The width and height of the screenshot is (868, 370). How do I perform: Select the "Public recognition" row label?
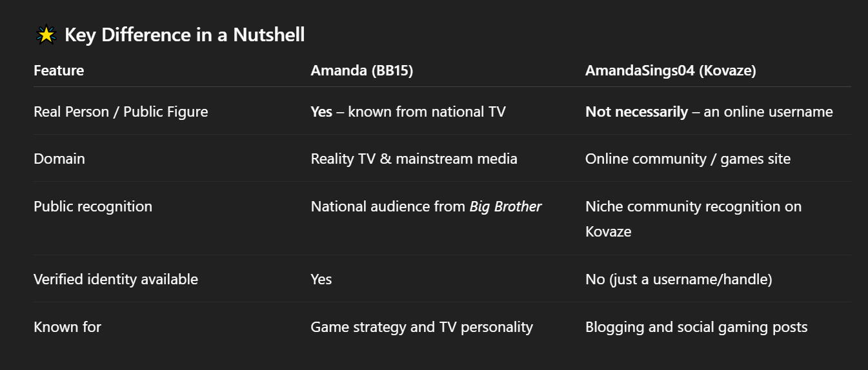click(x=93, y=206)
